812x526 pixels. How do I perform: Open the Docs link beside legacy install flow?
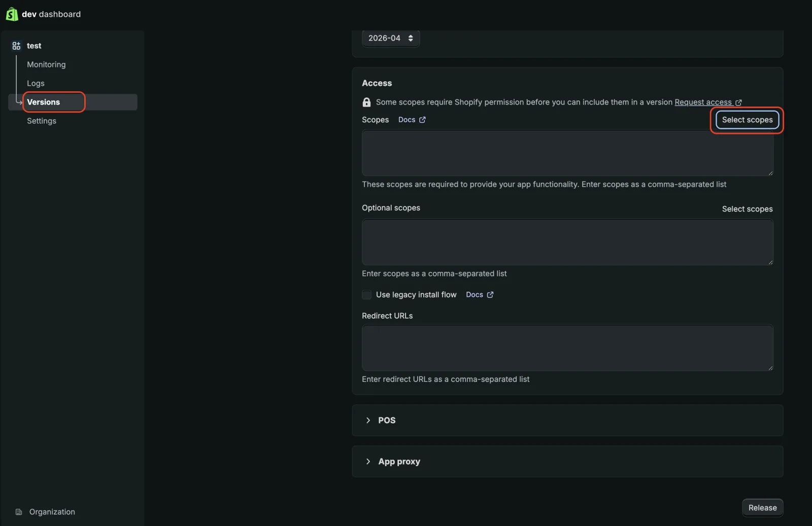coord(475,295)
